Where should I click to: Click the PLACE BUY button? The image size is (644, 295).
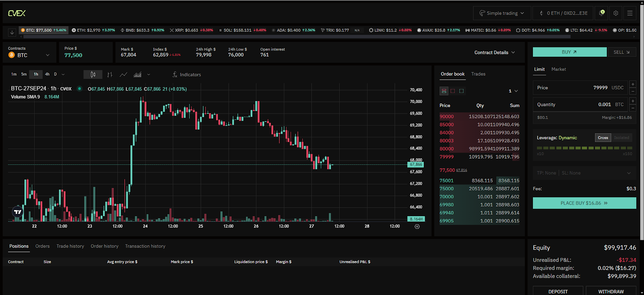[584, 203]
